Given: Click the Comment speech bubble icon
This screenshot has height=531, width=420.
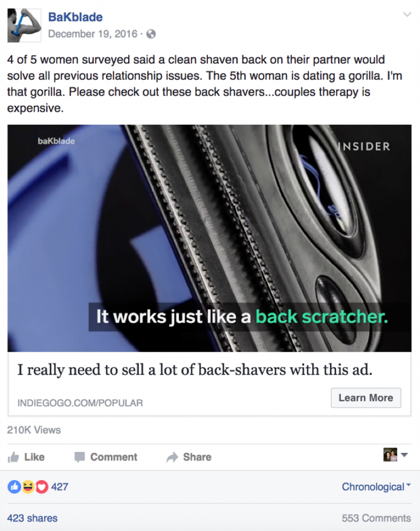Looking at the screenshot, I should click(x=79, y=457).
